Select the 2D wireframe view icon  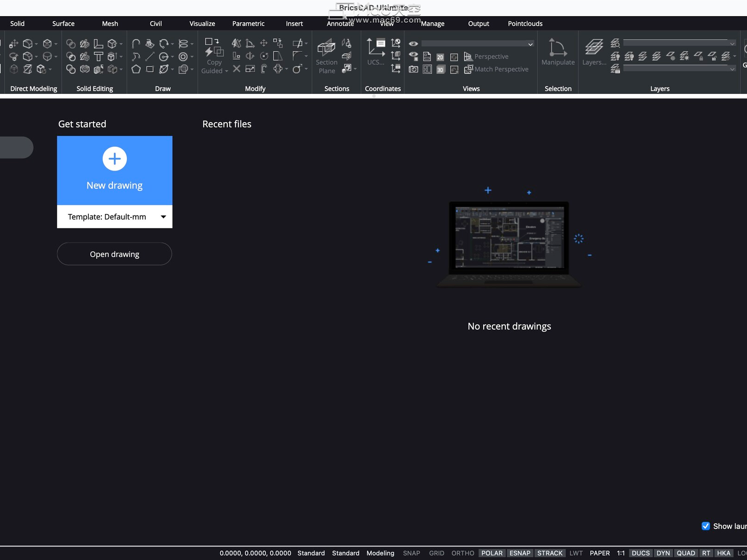[x=440, y=57]
